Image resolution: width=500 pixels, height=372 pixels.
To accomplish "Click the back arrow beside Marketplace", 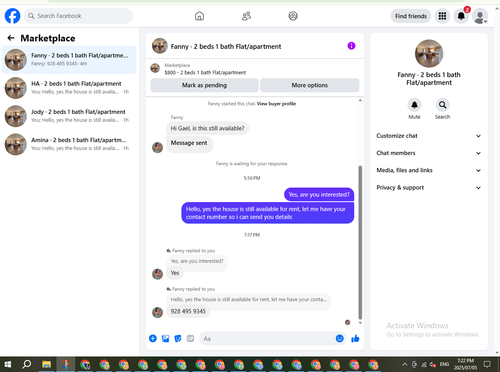I will coord(11,38).
